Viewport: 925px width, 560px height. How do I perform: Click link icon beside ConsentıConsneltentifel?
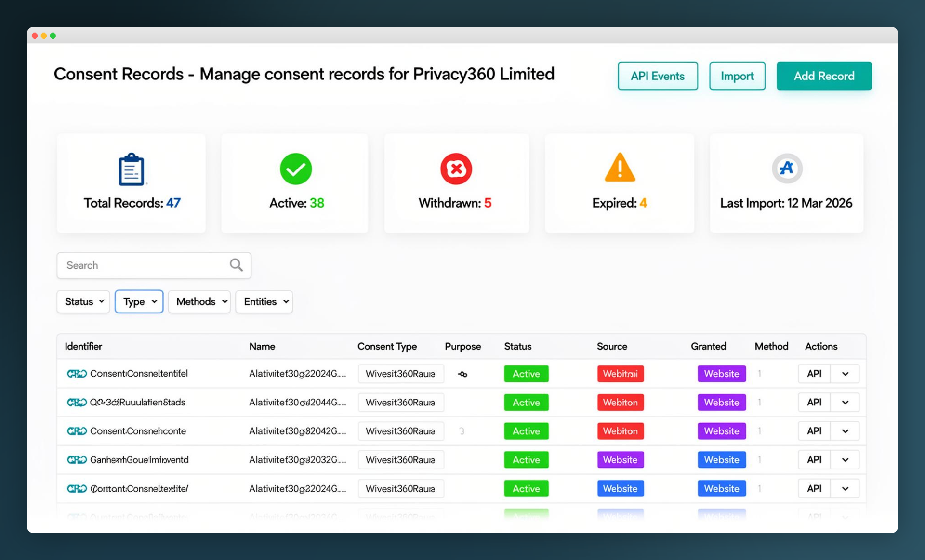pyautogui.click(x=77, y=374)
